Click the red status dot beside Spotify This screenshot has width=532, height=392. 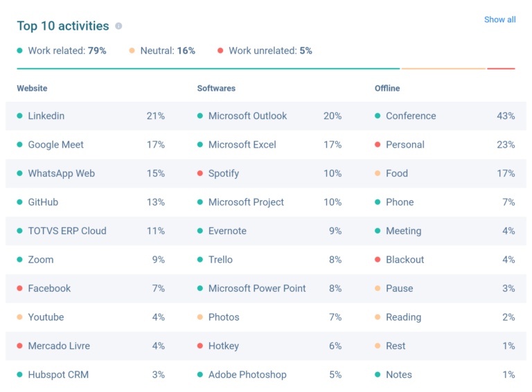coord(200,173)
